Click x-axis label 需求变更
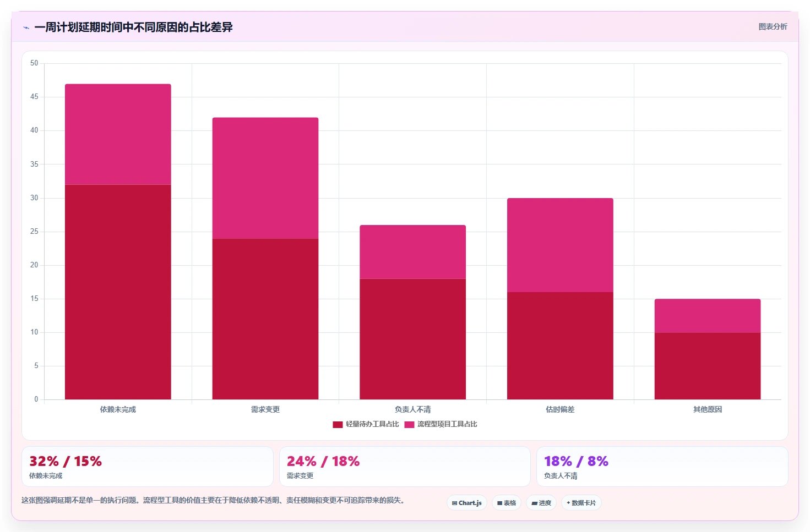The height and width of the screenshot is (532, 810). click(x=265, y=409)
